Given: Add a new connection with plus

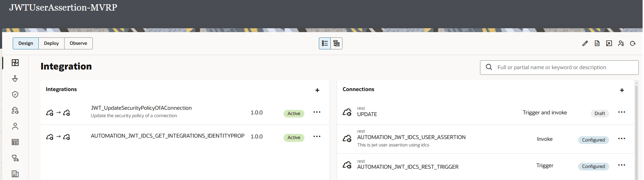Looking at the screenshot, I should pos(622,90).
